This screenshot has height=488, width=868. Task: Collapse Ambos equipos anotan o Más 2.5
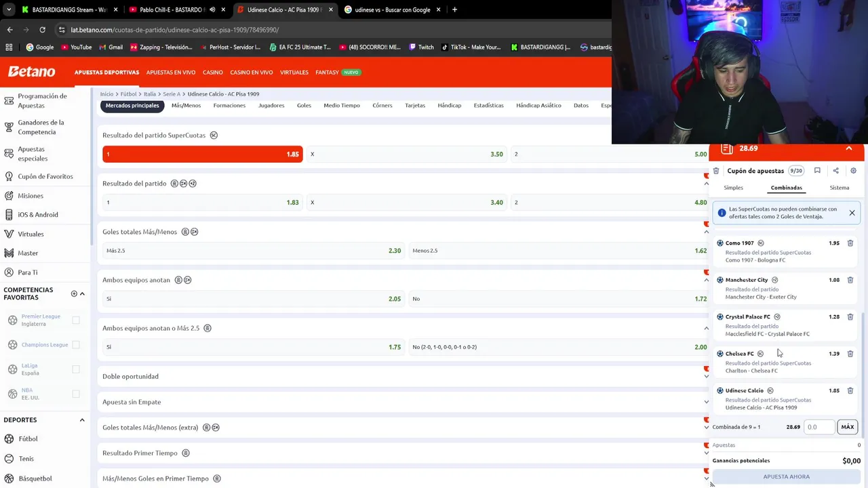706,328
